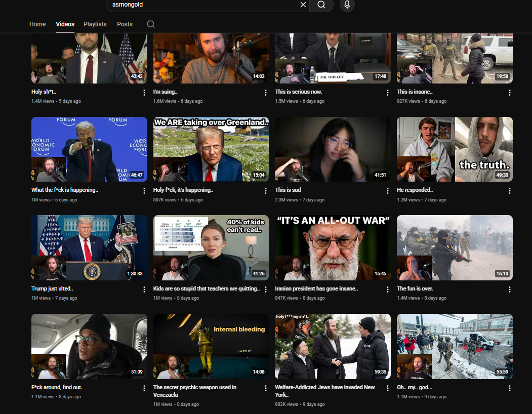Image resolution: width=532 pixels, height=414 pixels.
Task: Open video titled 'Holy f*ck, it's happening..'
Action: (x=183, y=190)
